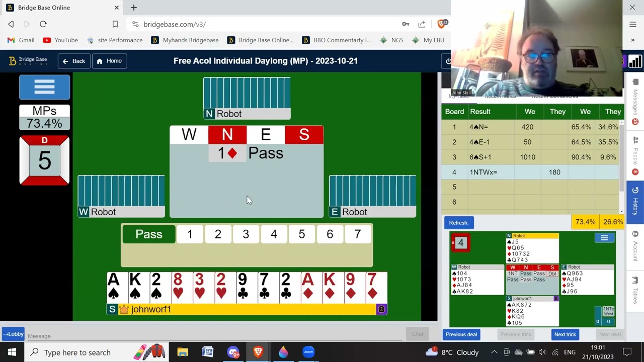Choose bid level 5

[x=302, y=234]
